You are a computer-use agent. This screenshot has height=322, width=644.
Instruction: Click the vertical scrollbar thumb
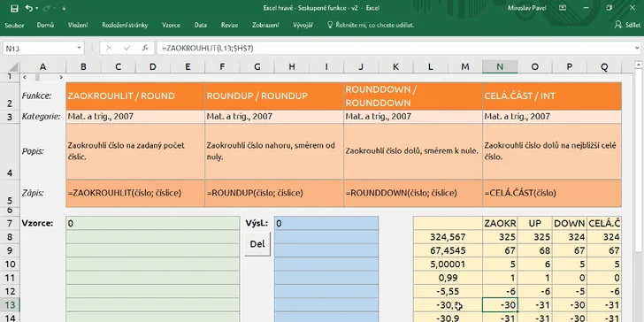click(639, 160)
